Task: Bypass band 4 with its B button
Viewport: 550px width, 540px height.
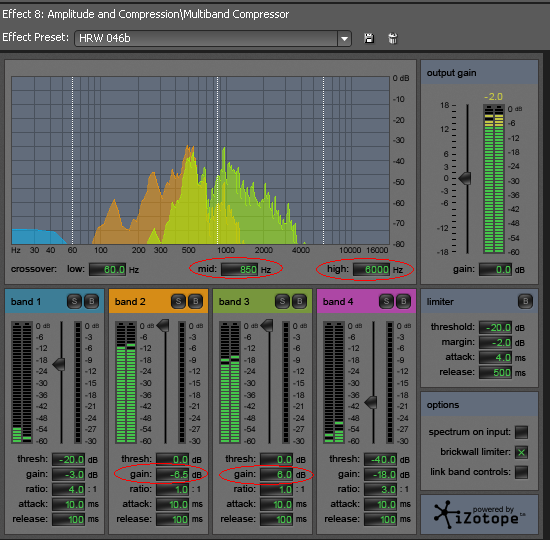Action: coord(403,301)
